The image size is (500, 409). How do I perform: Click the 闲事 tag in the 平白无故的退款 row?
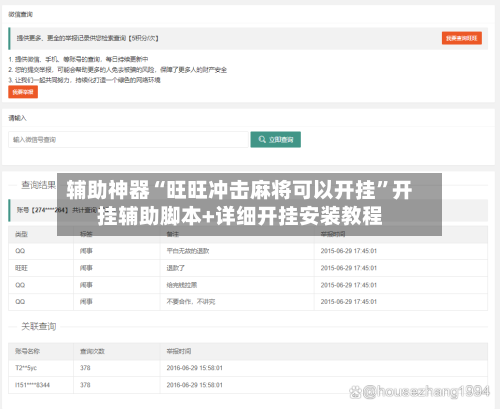tap(86, 251)
